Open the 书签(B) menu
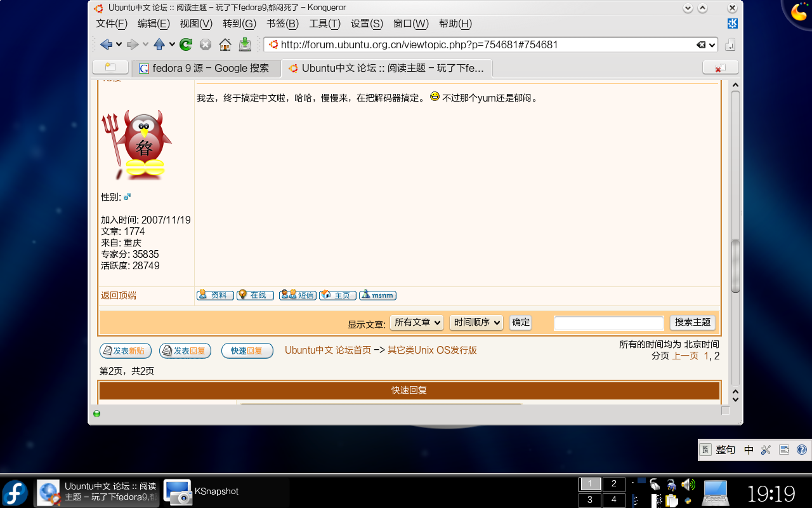The height and width of the screenshot is (508, 812). pos(282,23)
